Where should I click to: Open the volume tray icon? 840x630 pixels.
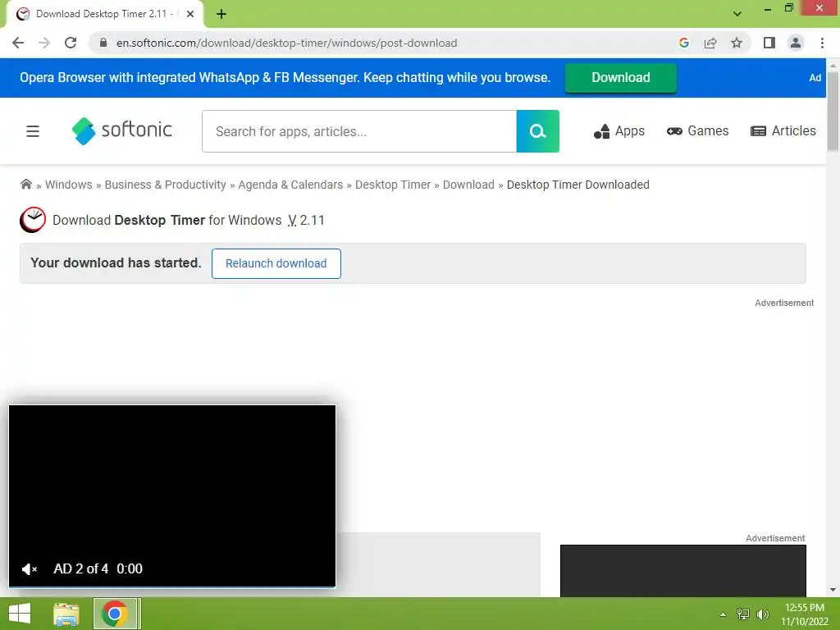[763, 614]
